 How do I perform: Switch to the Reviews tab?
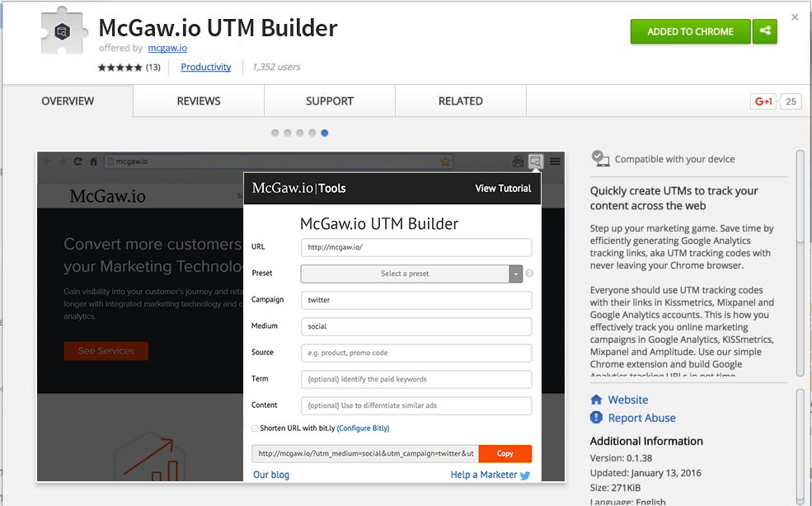199,101
